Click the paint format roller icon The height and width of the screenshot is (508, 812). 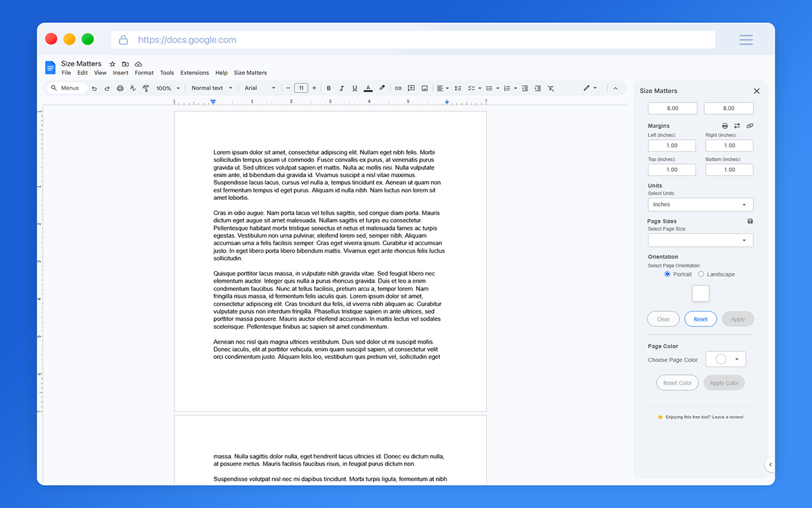145,88
